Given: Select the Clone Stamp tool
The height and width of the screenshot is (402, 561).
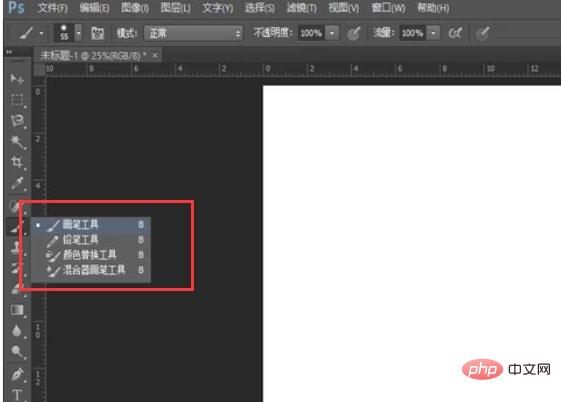Looking at the screenshot, I should 16,247.
